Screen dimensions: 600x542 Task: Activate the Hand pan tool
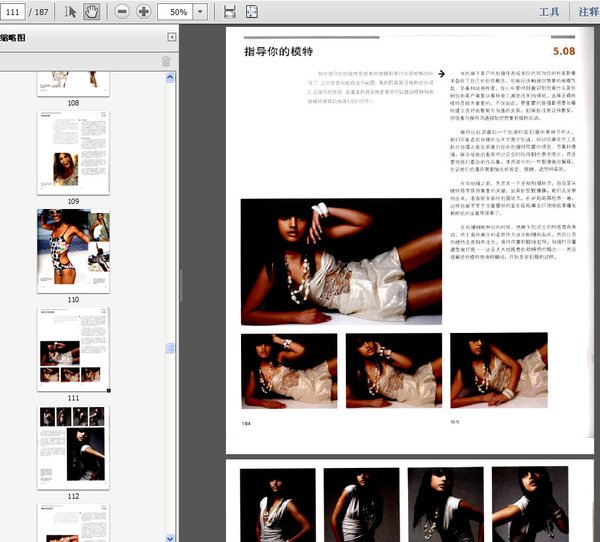(x=91, y=11)
